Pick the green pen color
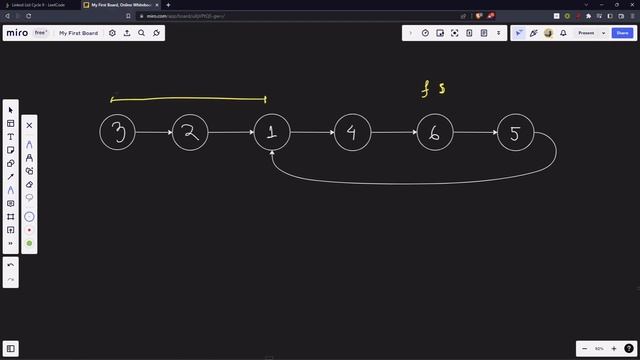The image size is (640, 360). [x=29, y=243]
